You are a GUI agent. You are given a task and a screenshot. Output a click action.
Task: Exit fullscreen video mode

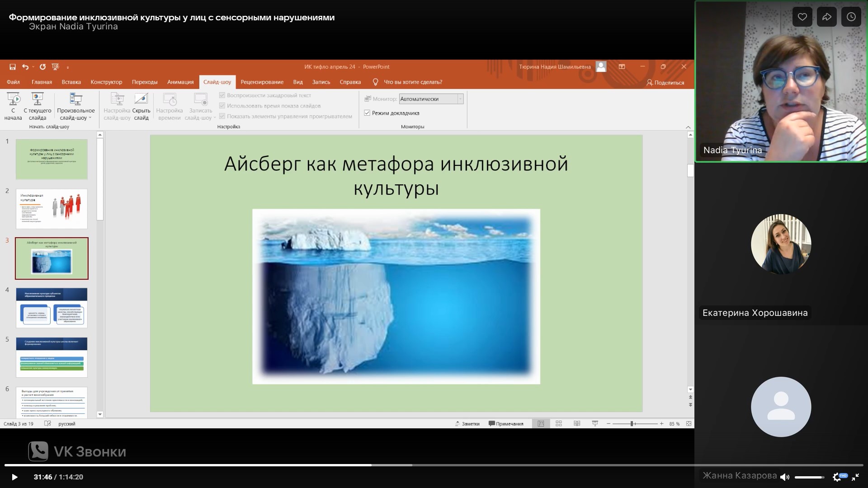pyautogui.click(x=855, y=477)
